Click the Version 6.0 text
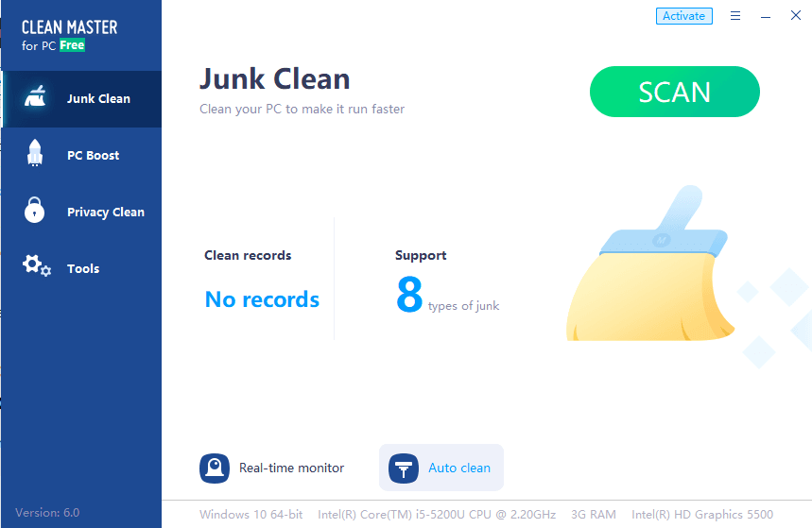812x528 pixels. click(x=47, y=513)
